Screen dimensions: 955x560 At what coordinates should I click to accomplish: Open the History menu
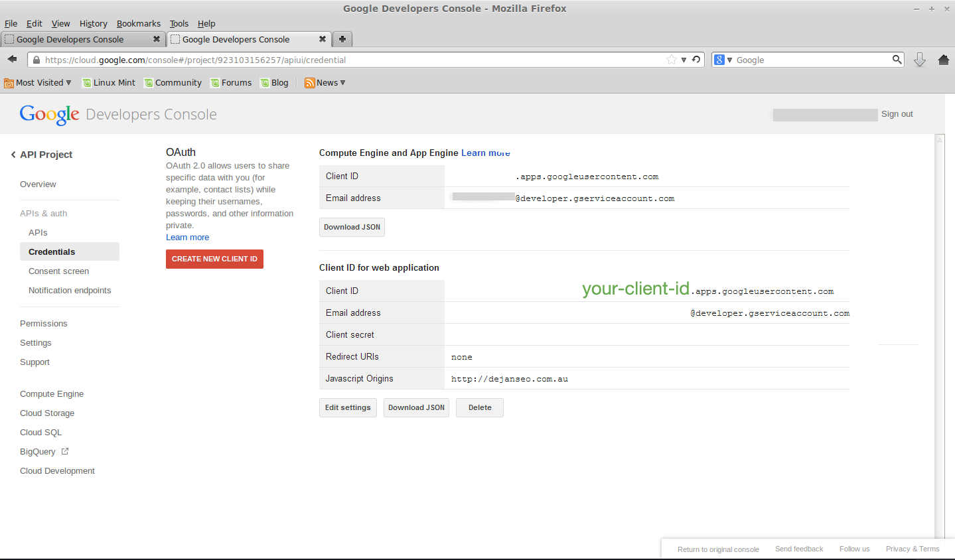93,23
